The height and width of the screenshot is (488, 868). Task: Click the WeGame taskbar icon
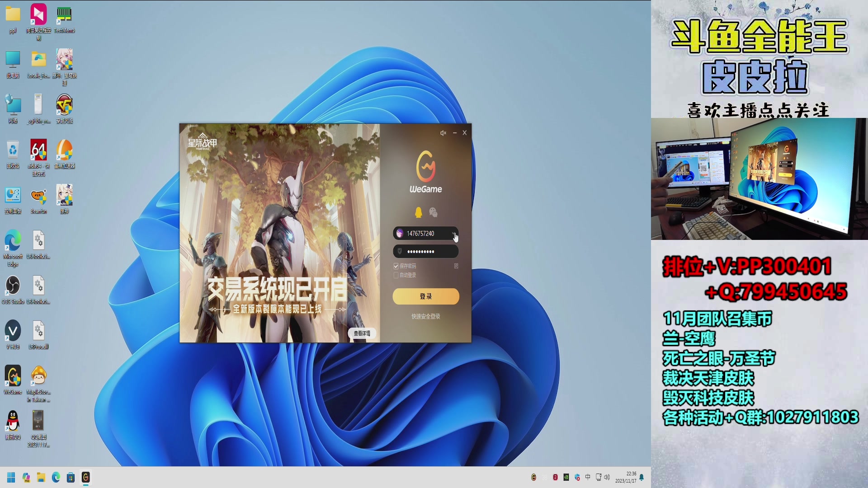pyautogui.click(x=85, y=477)
